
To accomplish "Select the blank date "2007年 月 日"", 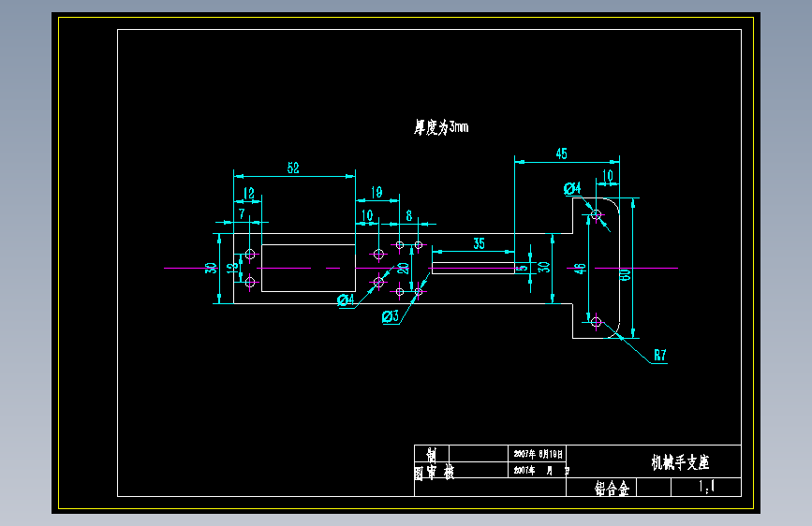I will click(541, 471).
